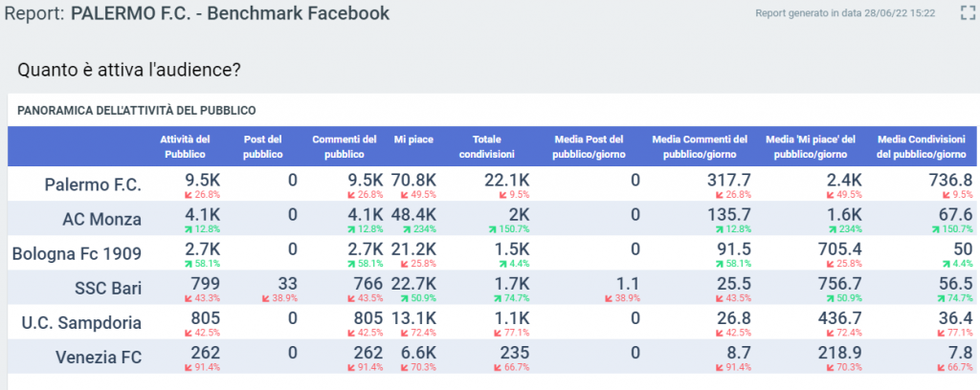Click the report title 'PALERMO F.C. - Benchmark Facebook'
The height and width of the screenshot is (390, 980).
coord(231,13)
